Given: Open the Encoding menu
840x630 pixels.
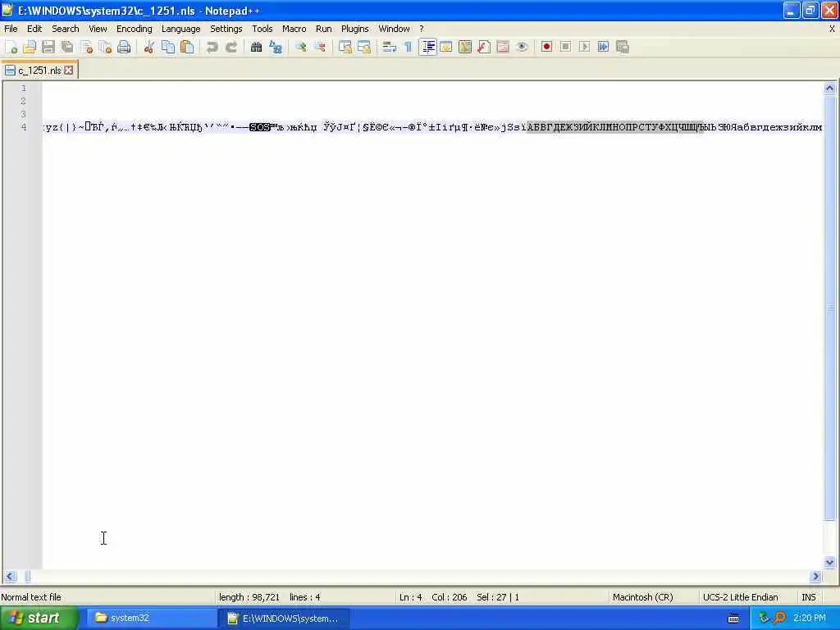Looking at the screenshot, I should [x=134, y=29].
